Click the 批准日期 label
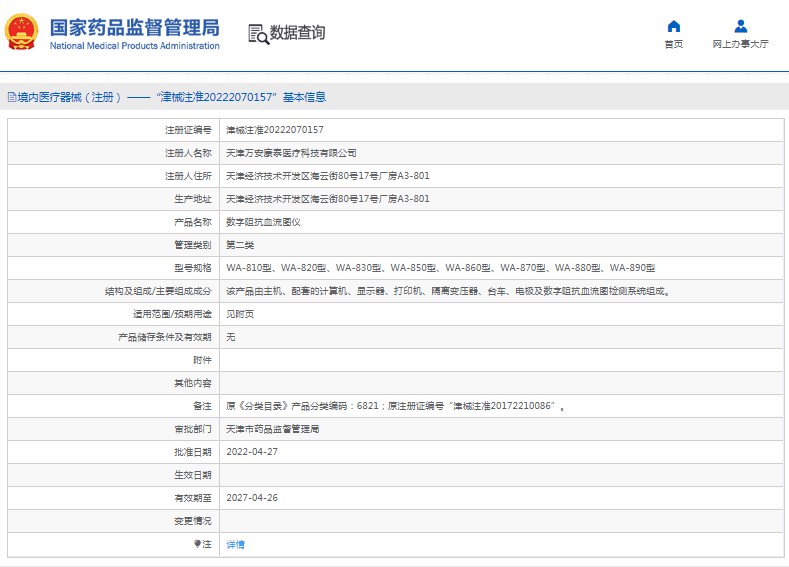 point(193,452)
